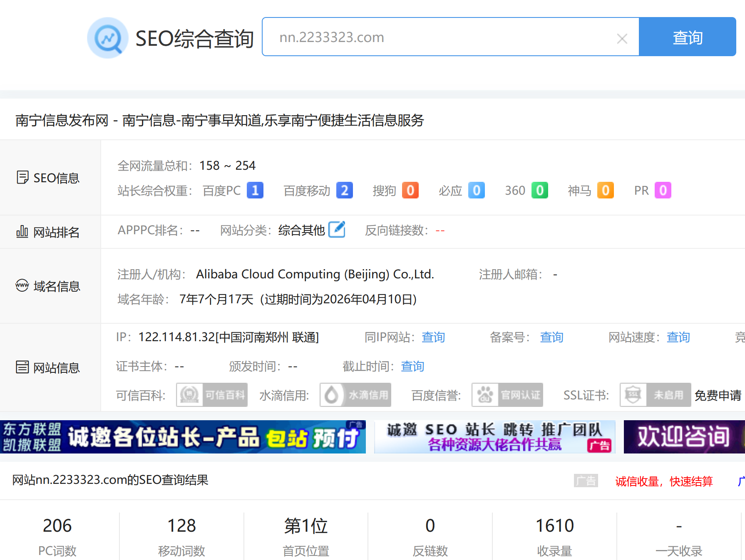Click the SSL证书 未启用 badge
This screenshot has height=560, width=745.
[655, 395]
